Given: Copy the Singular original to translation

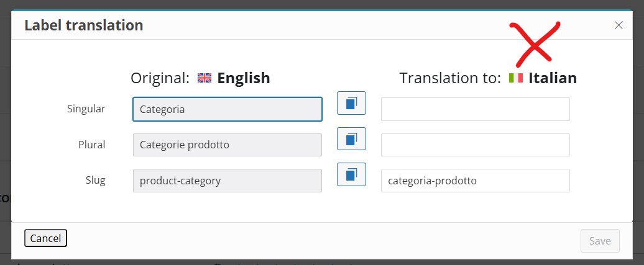Looking at the screenshot, I should point(351,103).
